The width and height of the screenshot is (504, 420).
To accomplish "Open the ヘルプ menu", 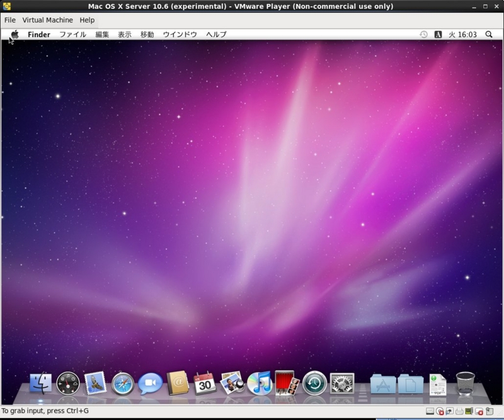I will tap(216, 35).
